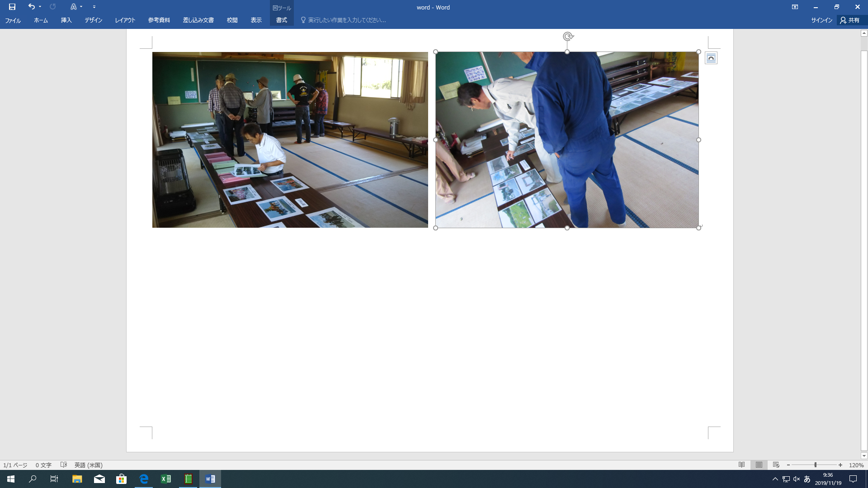Switch to the 表示 tab
Image resolution: width=868 pixels, height=488 pixels.
click(256, 20)
